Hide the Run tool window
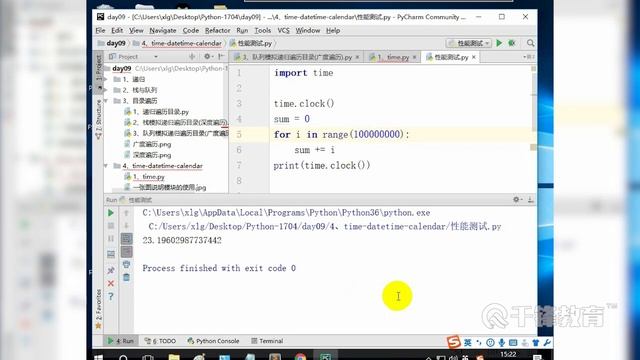 click(530, 200)
